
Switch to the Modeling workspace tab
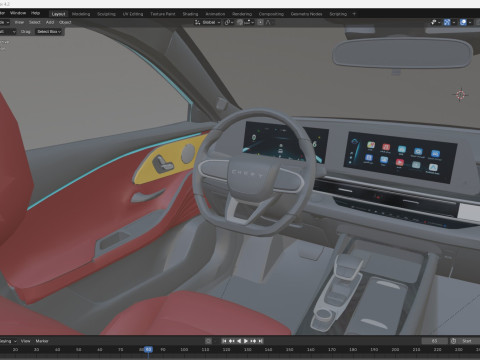81,14
